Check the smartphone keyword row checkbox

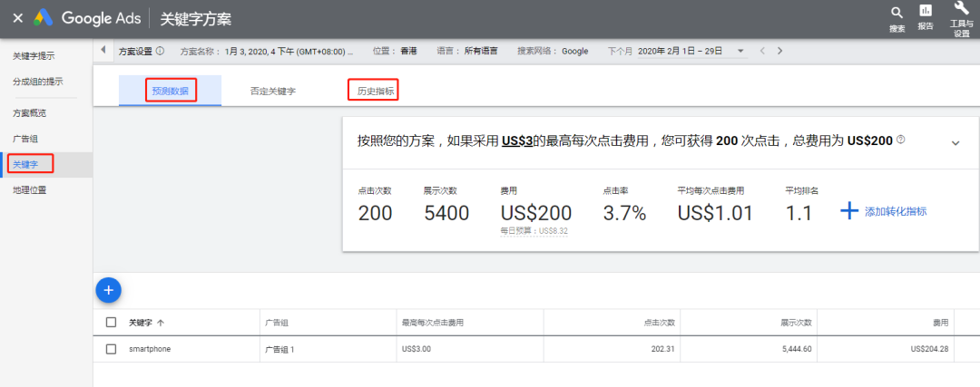tap(112, 349)
